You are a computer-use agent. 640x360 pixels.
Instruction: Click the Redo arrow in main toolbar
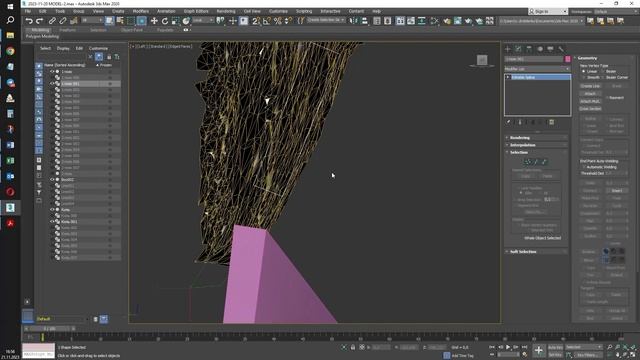pos(40,21)
